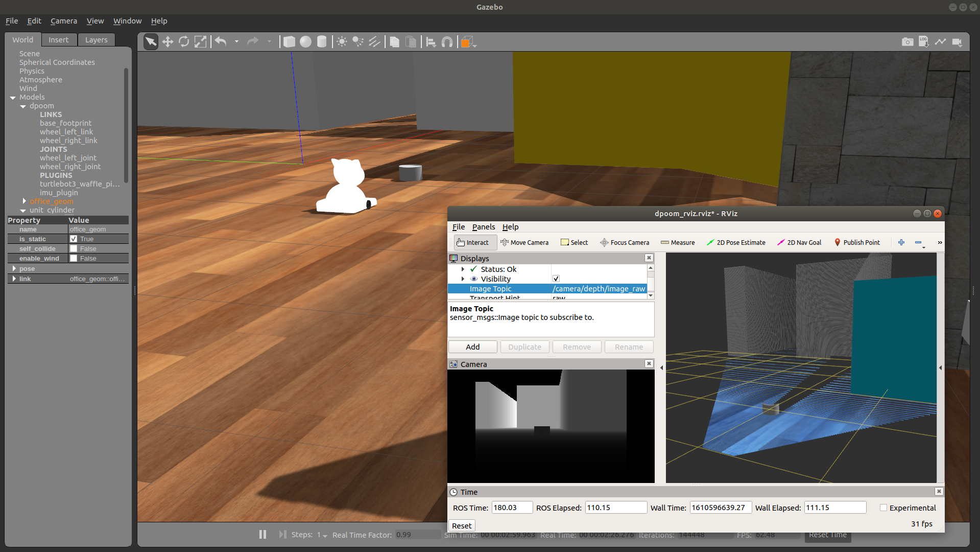This screenshot has width=980, height=552.
Task: Open the Gazebo Window menu
Action: [x=127, y=21]
